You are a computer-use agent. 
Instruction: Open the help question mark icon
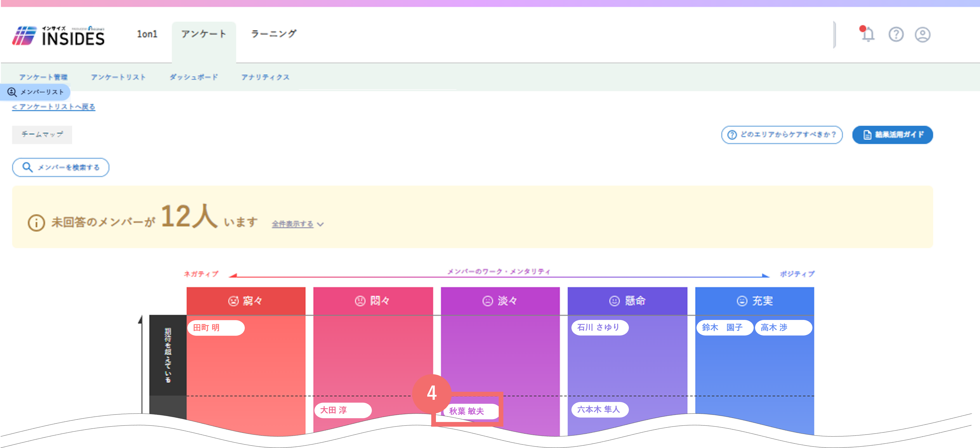[896, 35]
